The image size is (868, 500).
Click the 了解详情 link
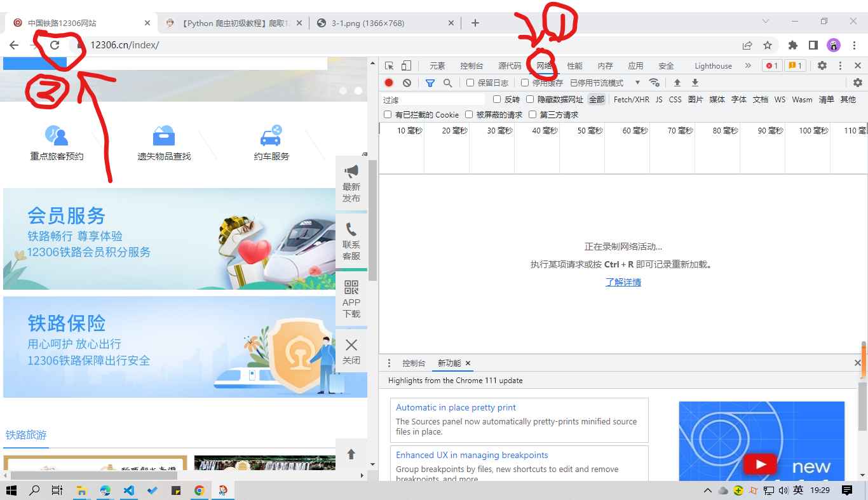pyautogui.click(x=623, y=282)
